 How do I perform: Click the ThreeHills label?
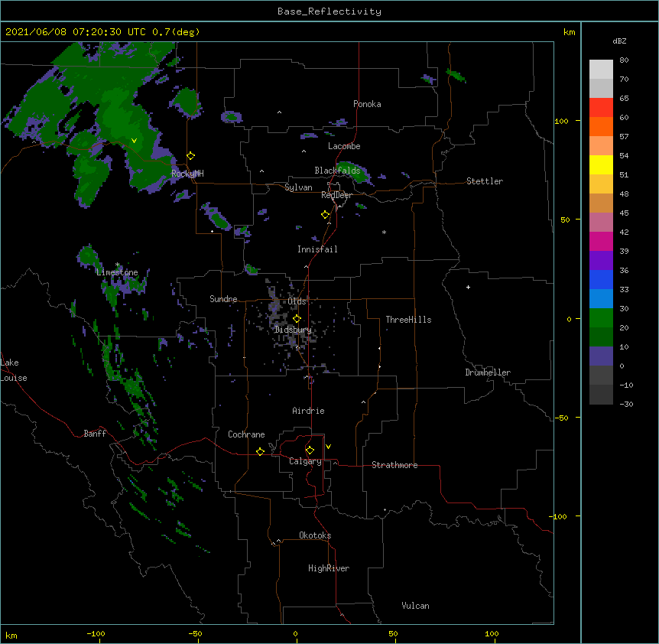pos(408,320)
